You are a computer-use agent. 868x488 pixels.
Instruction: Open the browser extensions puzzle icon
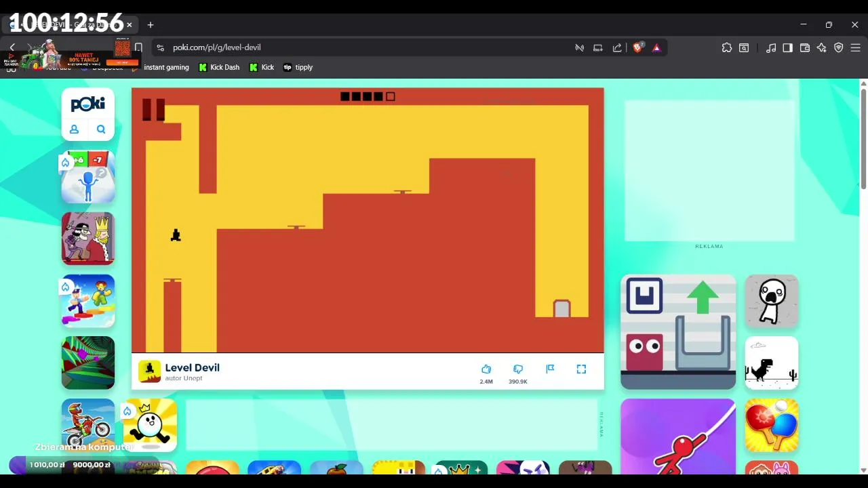coord(727,47)
